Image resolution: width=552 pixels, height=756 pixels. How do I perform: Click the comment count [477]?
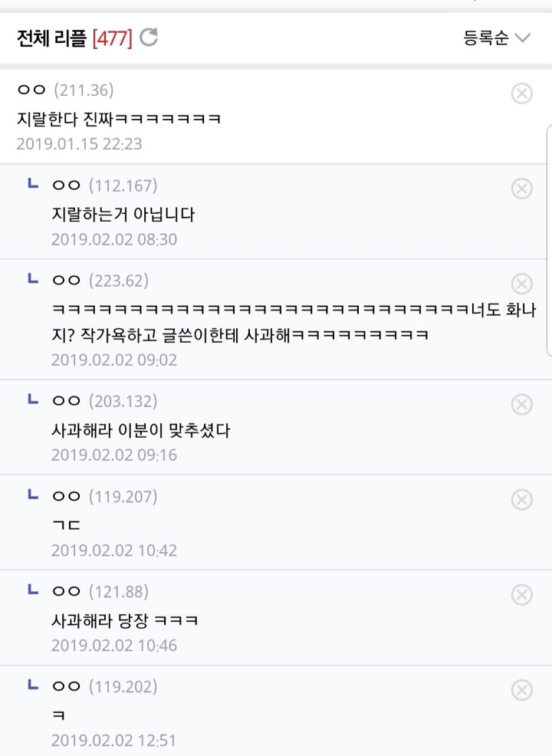click(112, 38)
